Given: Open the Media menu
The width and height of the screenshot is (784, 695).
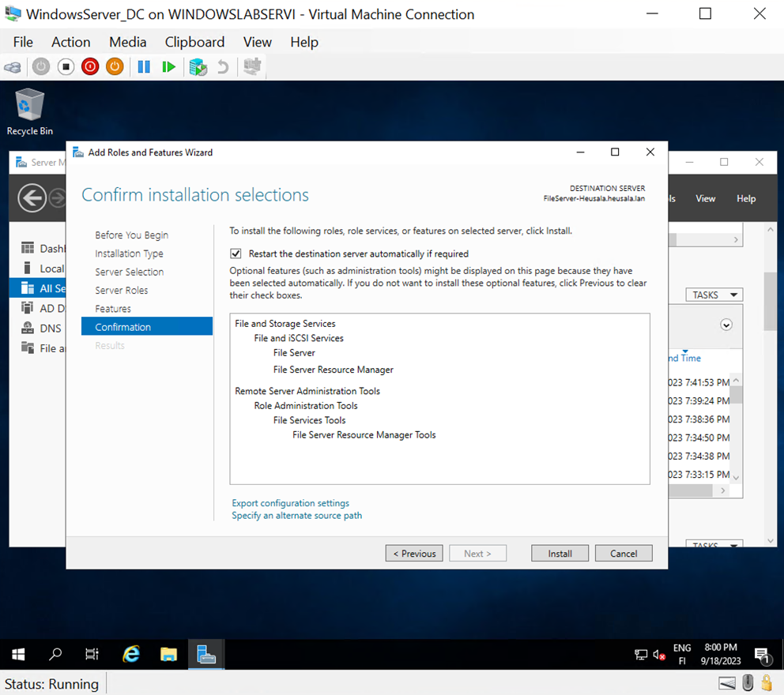Looking at the screenshot, I should pos(127,42).
